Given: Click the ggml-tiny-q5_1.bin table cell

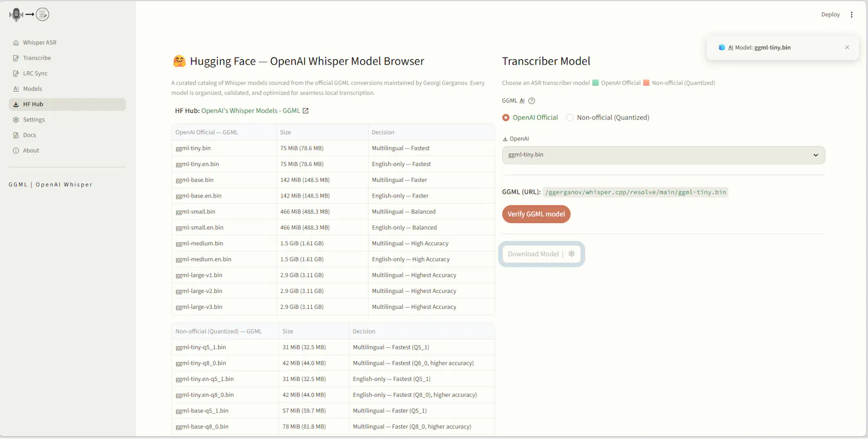Looking at the screenshot, I should coord(225,347).
